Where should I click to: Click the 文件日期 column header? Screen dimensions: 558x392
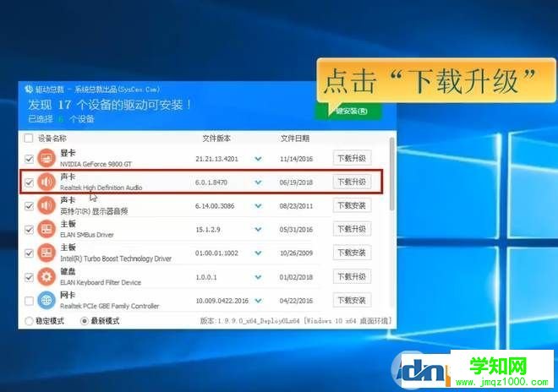[295, 139]
